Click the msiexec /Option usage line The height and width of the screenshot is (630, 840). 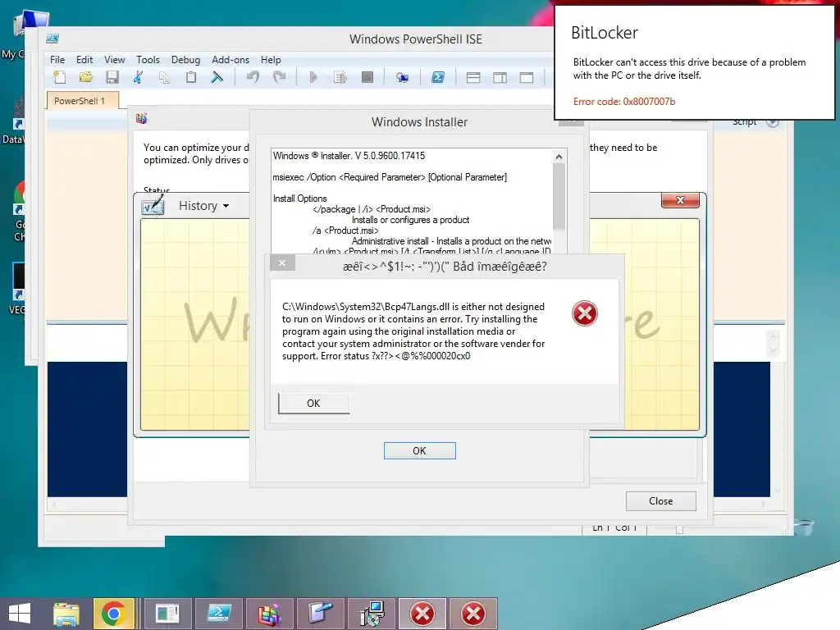[x=390, y=177]
